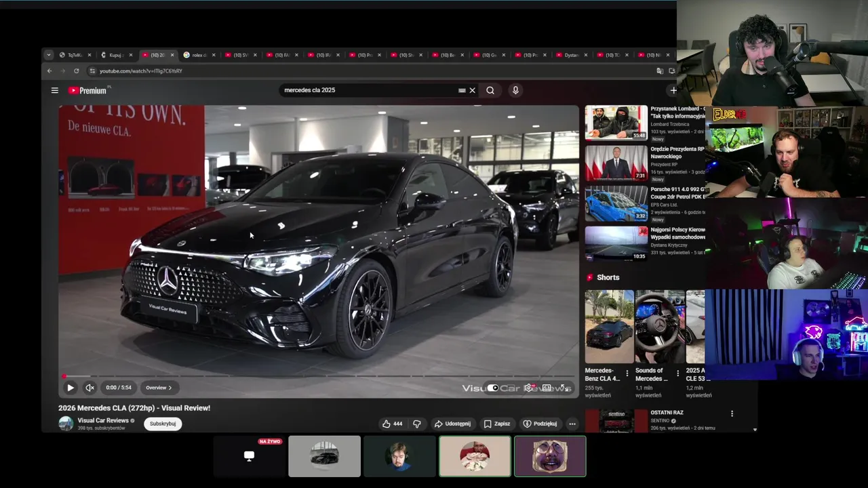Open options menu for Sounds of Mercedes short
The image size is (868, 488).
pyautogui.click(x=677, y=373)
